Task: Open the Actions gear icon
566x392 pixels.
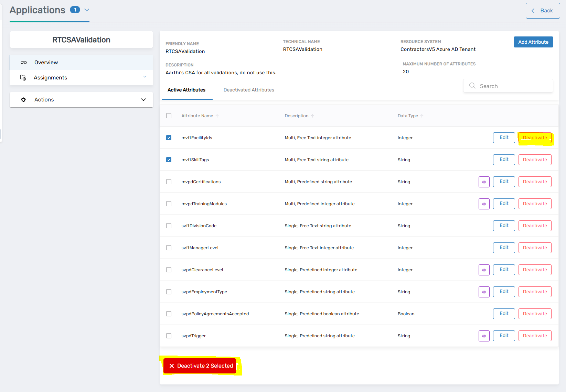Action: coord(23,99)
